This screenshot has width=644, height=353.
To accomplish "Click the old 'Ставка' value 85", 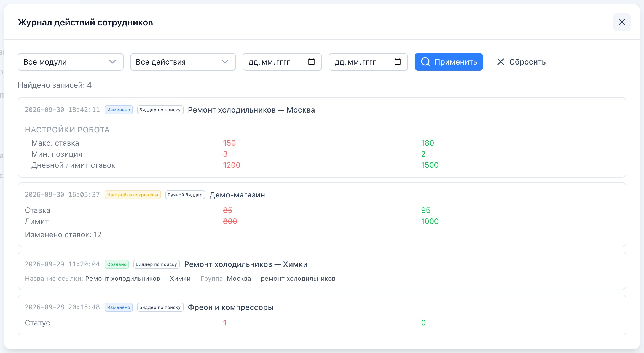I will (227, 210).
